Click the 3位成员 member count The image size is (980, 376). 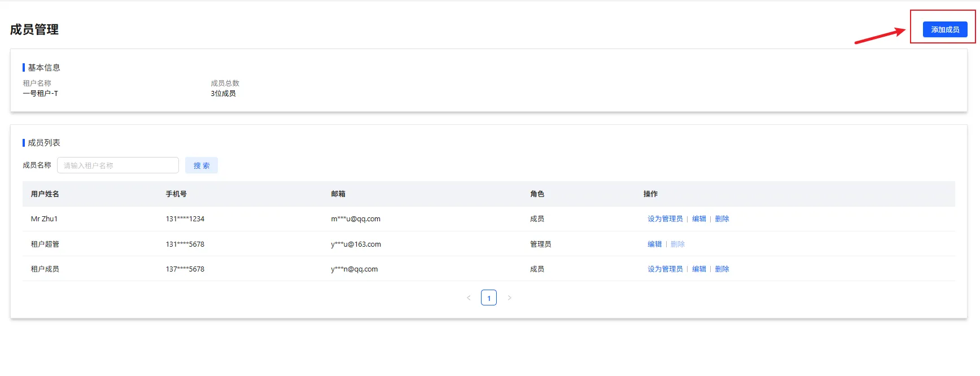tap(224, 94)
